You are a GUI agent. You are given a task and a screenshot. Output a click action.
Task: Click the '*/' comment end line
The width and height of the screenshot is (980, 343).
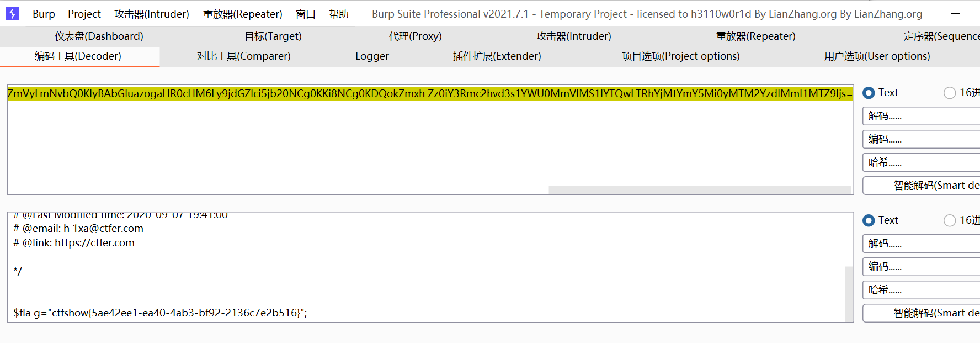click(x=18, y=271)
